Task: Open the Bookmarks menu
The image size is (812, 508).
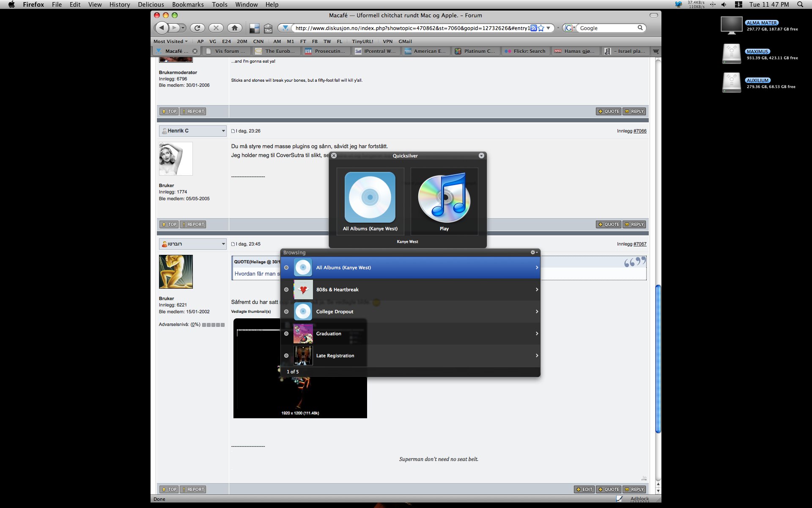Action: [x=188, y=5]
